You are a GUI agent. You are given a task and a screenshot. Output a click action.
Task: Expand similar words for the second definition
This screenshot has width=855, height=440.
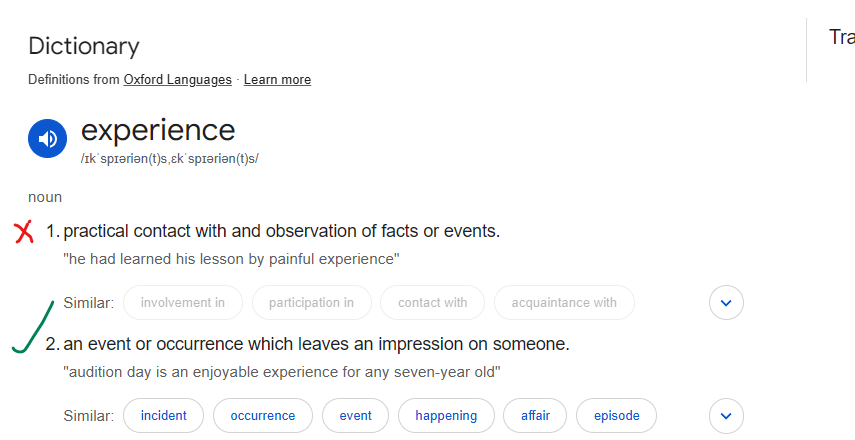726,415
